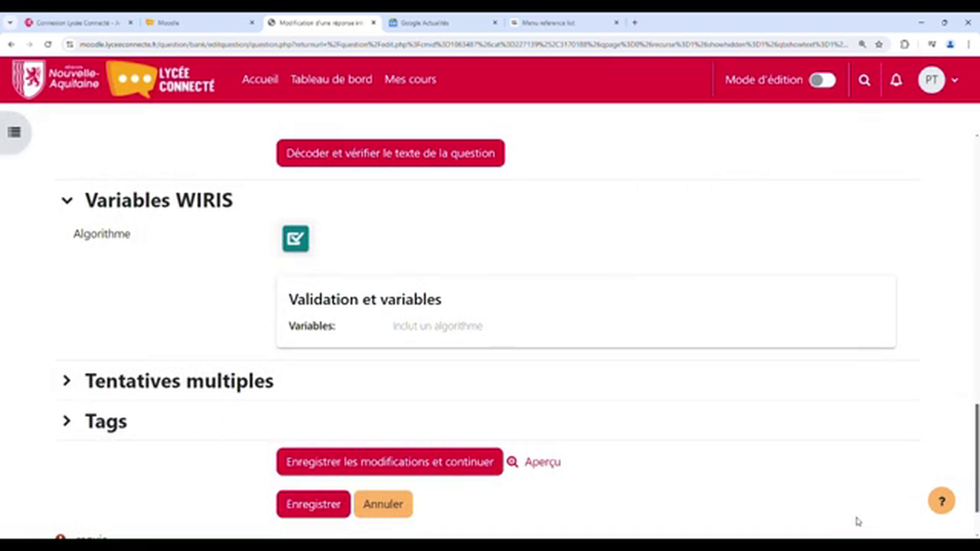Open the WIRIS Algorithme editor icon
The height and width of the screenshot is (551, 980).
pos(296,238)
